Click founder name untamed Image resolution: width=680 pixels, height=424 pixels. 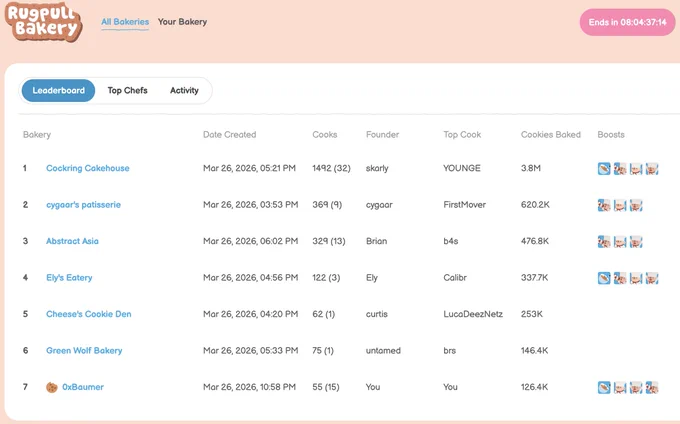[383, 350]
